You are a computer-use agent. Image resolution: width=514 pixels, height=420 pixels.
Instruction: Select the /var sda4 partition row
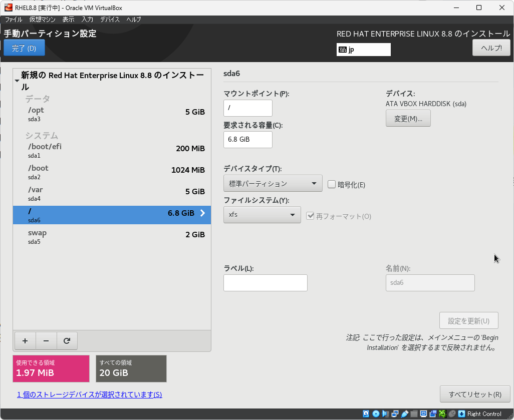click(112, 194)
